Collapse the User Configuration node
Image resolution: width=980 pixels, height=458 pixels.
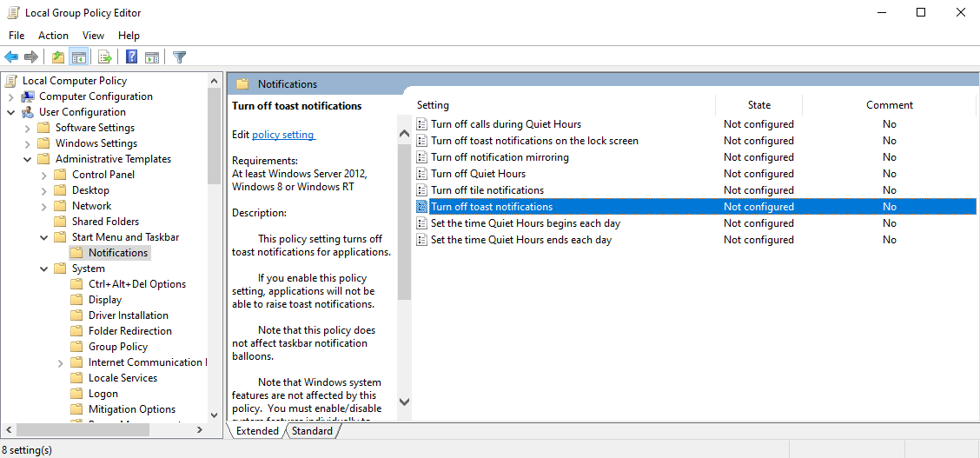click(x=11, y=112)
